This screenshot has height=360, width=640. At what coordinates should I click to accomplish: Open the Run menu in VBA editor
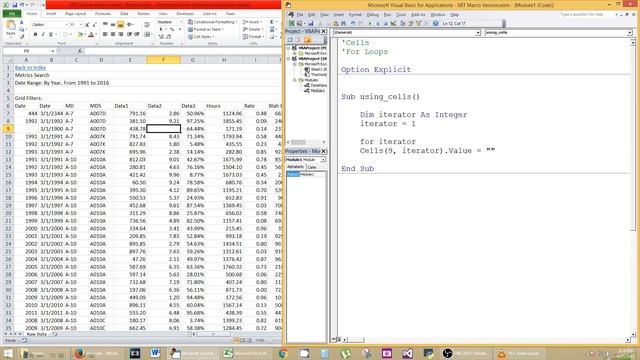pos(387,15)
